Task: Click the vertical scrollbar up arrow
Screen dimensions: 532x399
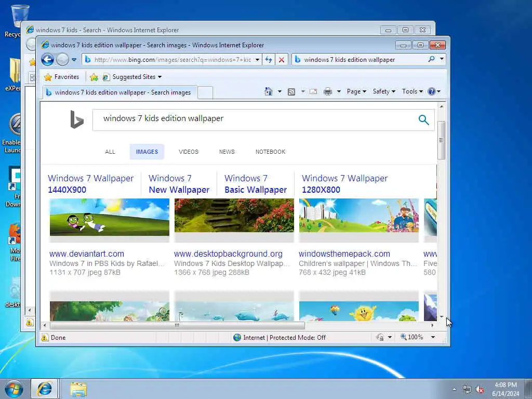Action: click(442, 106)
